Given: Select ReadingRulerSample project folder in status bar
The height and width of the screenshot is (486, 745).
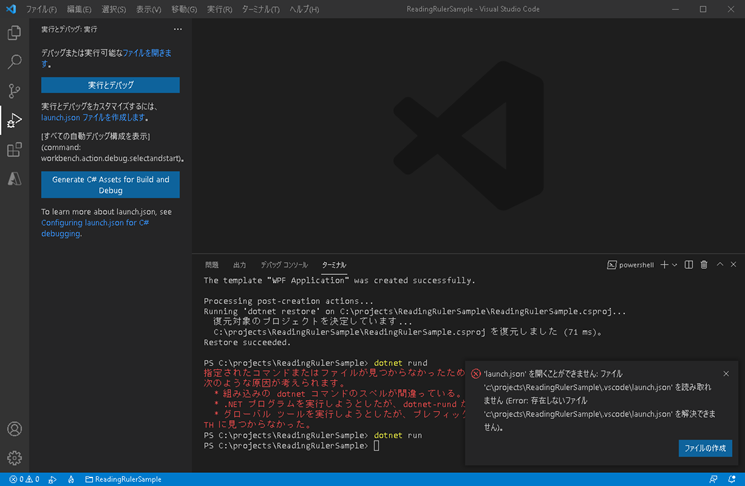Looking at the screenshot, I should coord(123,479).
